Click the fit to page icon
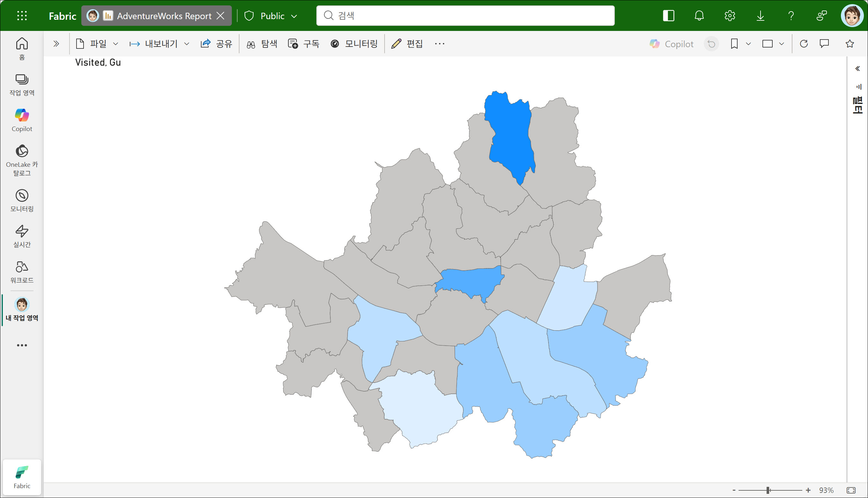 851,490
